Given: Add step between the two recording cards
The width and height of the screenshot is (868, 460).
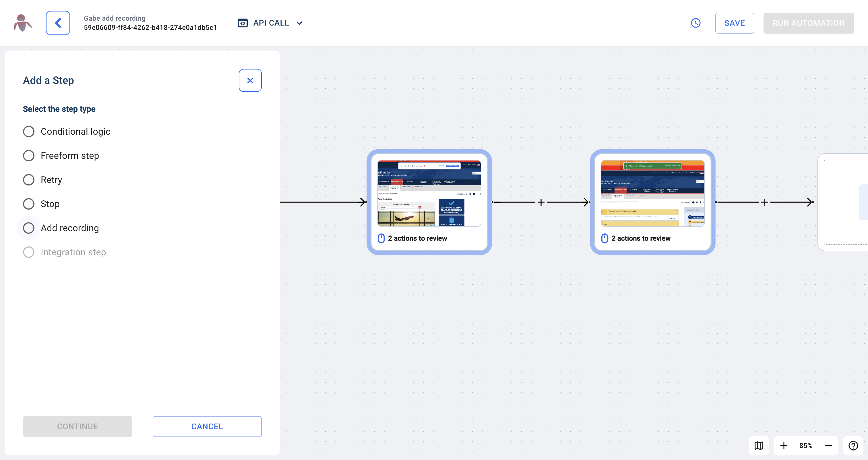Looking at the screenshot, I should pyautogui.click(x=541, y=202).
